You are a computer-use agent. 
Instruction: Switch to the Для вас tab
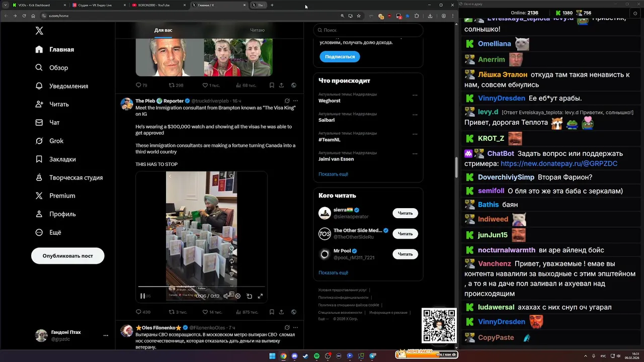coord(163,30)
